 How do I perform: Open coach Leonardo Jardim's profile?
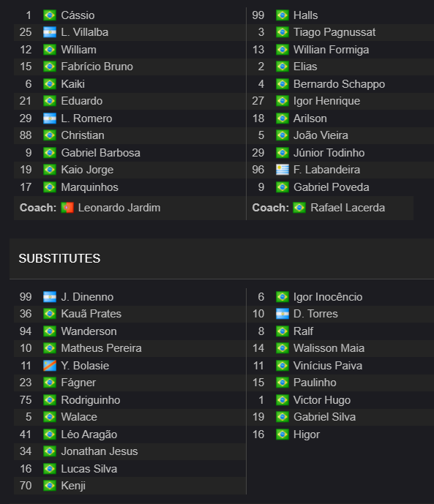point(119,208)
